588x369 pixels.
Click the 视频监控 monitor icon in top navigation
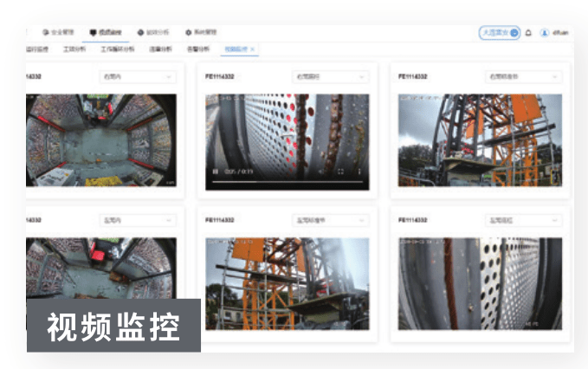93,32
